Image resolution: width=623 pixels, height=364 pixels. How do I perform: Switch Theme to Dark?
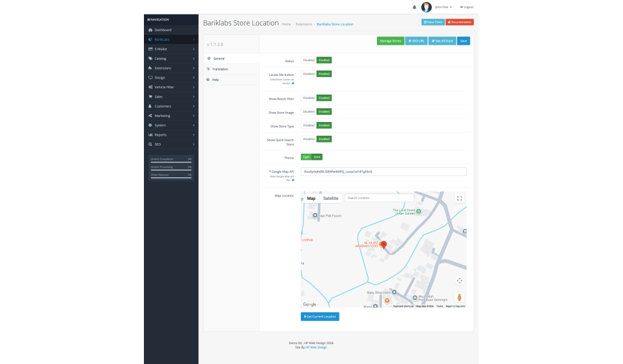(317, 157)
